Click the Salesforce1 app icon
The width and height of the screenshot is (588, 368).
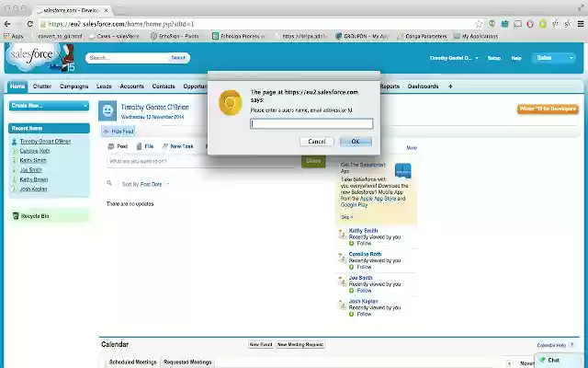click(x=403, y=171)
